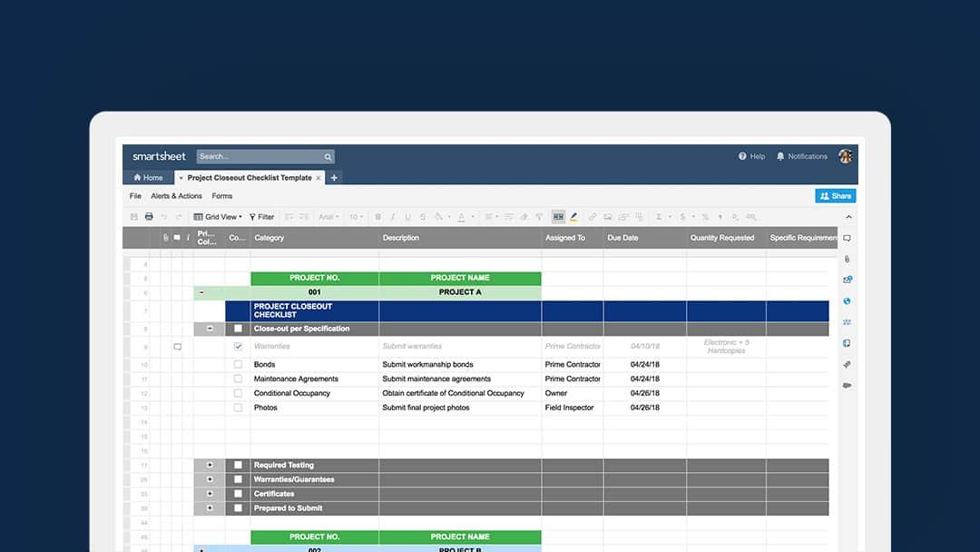Check the Photos row checkbox
This screenshot has width=980, height=552.
point(238,407)
